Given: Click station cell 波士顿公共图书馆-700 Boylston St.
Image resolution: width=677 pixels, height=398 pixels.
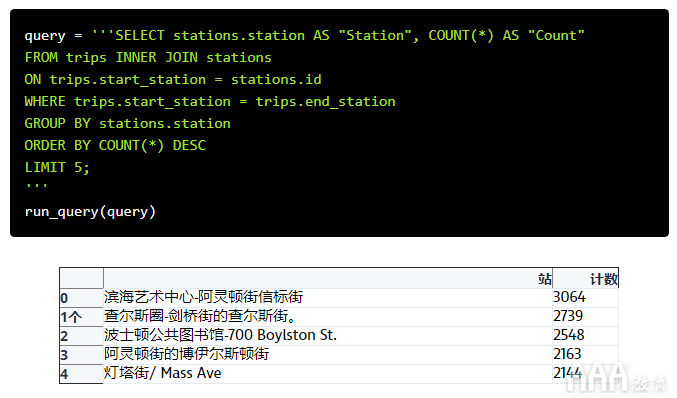Looking at the screenshot, I should pyautogui.click(x=328, y=336).
